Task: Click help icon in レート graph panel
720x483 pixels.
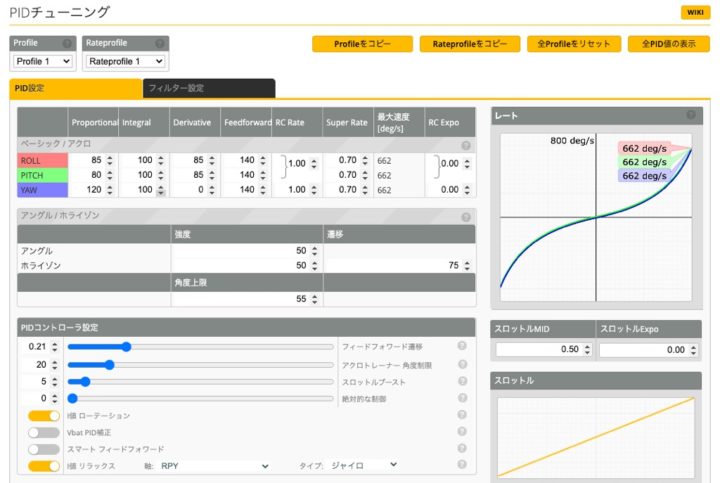Action: pos(690,115)
